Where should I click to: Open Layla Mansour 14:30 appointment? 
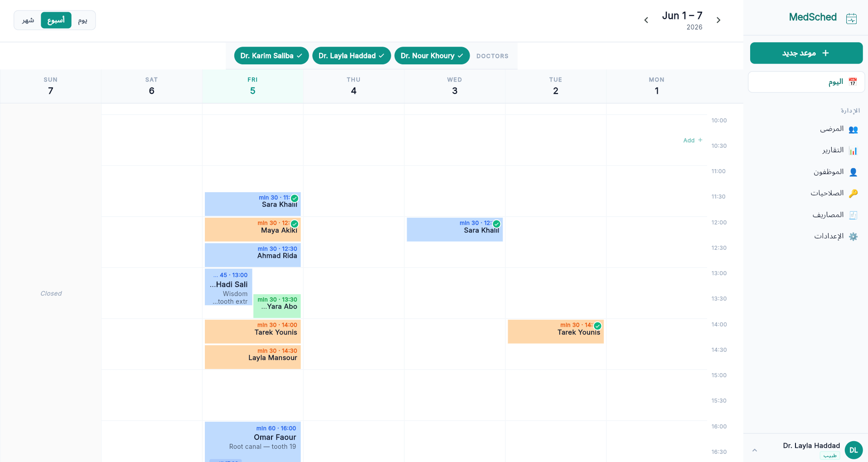click(253, 357)
